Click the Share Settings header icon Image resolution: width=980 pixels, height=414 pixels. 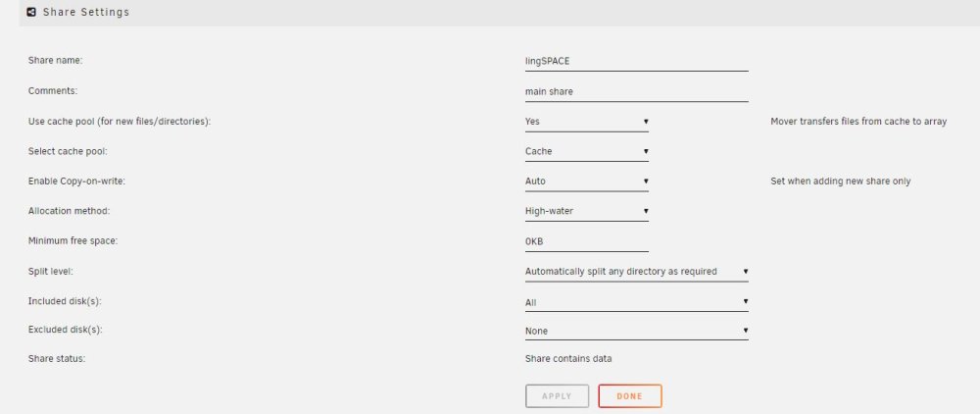[x=31, y=12]
